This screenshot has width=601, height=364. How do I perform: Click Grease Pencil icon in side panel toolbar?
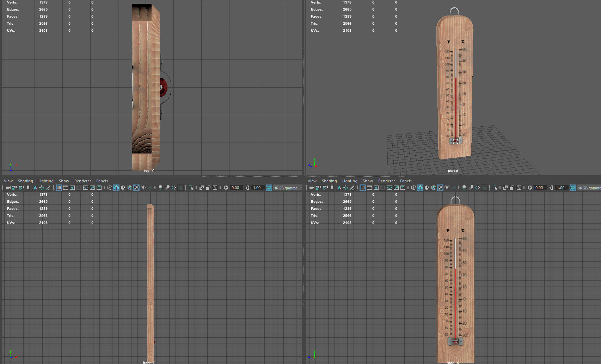[x=352, y=188]
